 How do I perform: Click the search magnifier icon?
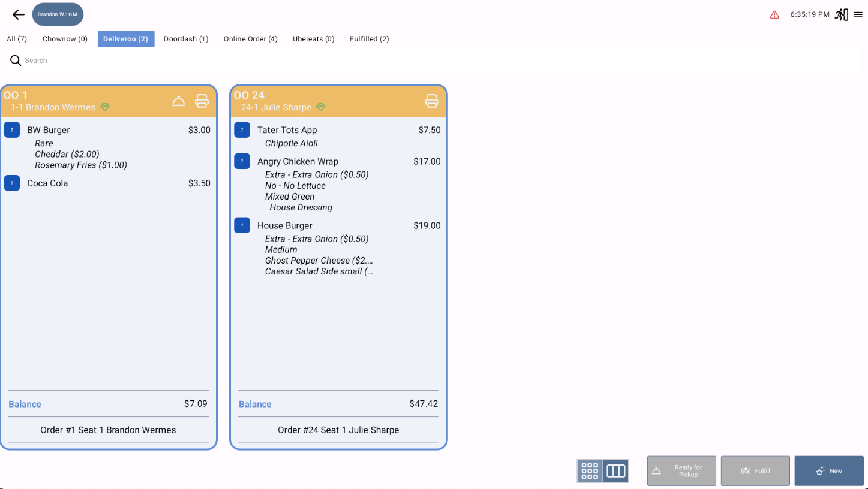15,60
